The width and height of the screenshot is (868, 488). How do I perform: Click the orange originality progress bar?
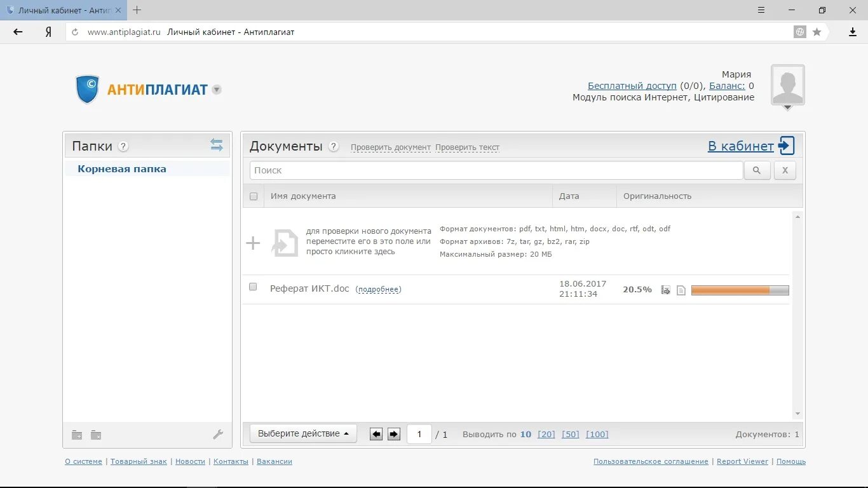click(740, 290)
